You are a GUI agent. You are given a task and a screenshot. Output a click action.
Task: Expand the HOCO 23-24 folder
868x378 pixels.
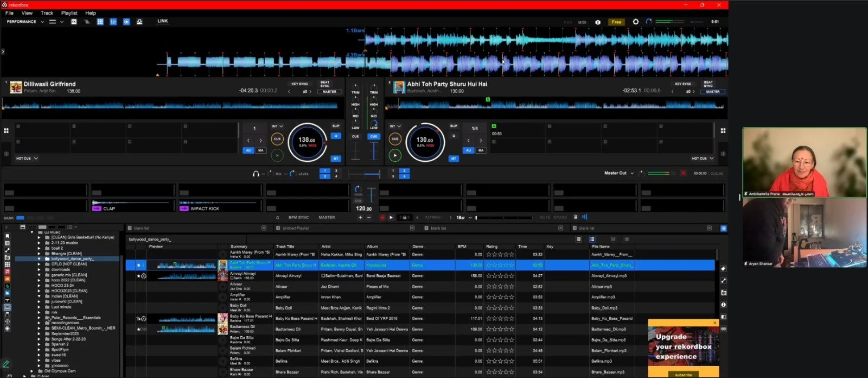[x=39, y=286]
